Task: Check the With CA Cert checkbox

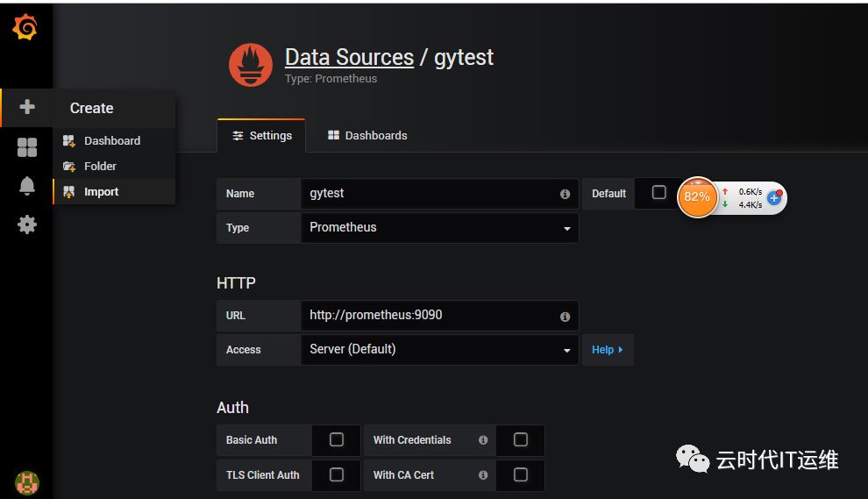Action: click(521, 474)
